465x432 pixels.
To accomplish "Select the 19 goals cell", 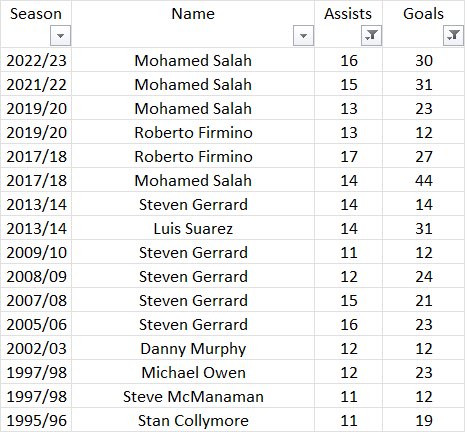I will click(x=424, y=420).
